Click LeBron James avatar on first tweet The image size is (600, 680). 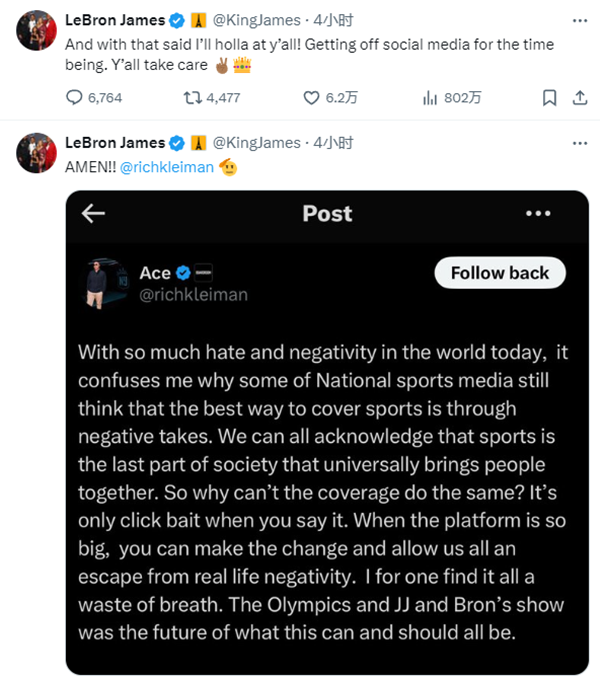pos(36,30)
